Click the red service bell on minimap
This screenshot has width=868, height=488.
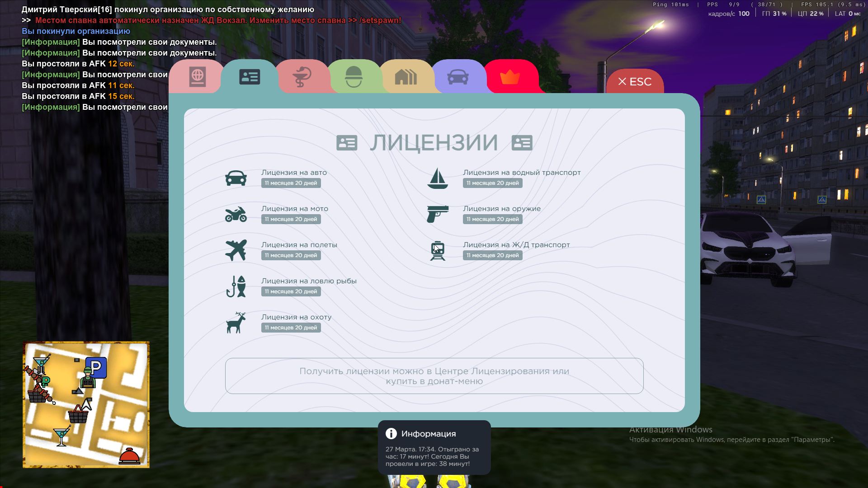(129, 456)
